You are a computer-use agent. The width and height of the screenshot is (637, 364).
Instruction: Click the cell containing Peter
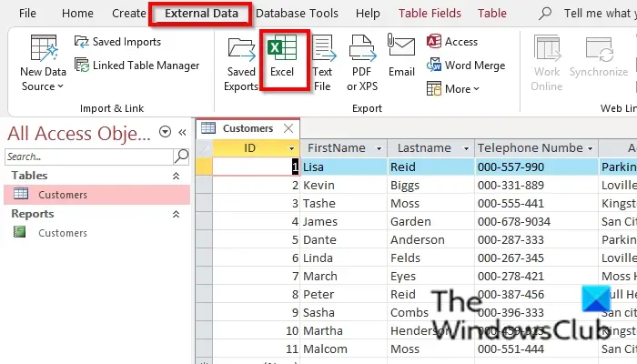(x=344, y=295)
